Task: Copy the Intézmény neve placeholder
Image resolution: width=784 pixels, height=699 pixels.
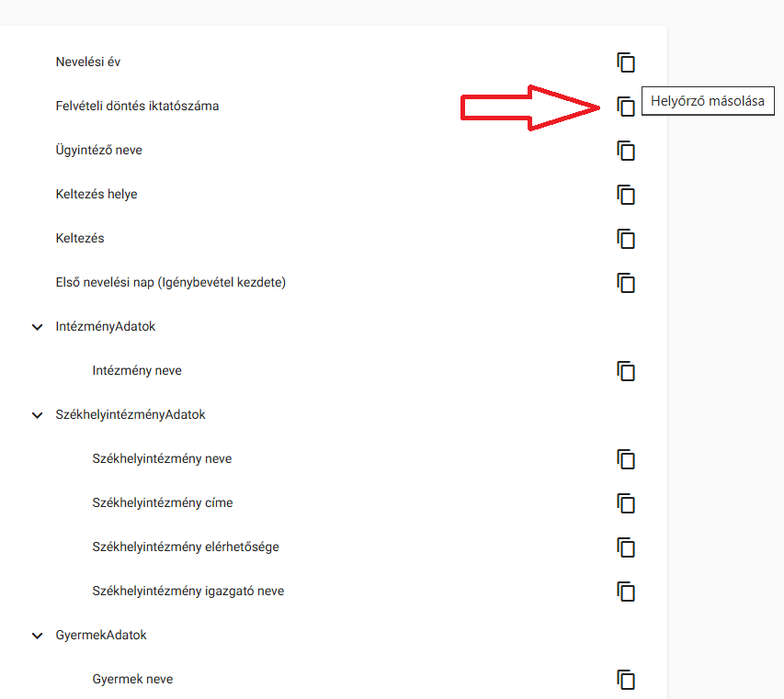Action: (x=626, y=371)
